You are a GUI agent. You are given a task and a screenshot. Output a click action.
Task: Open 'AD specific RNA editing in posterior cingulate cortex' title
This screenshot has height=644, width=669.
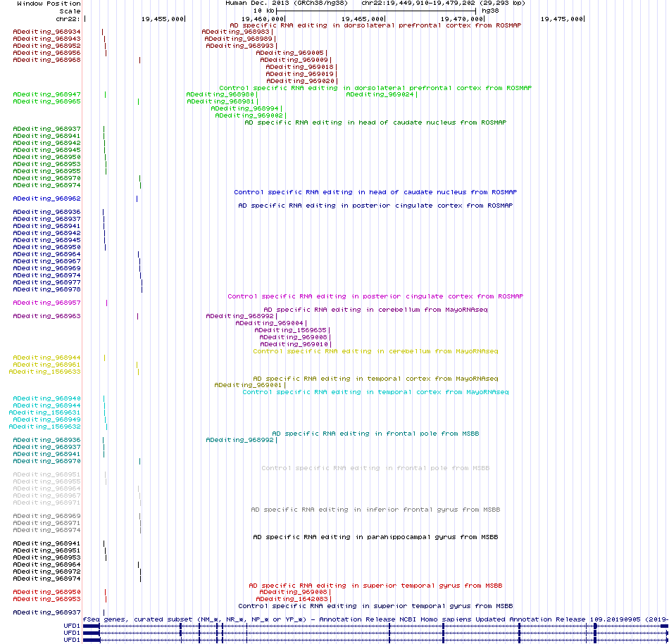tap(375, 205)
